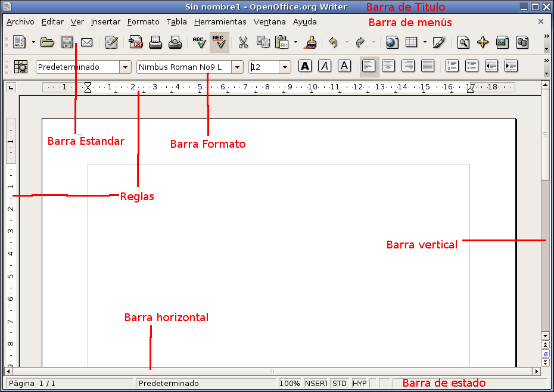554x392 pixels.
Task: Decrease indent icon
Action: (x=491, y=66)
